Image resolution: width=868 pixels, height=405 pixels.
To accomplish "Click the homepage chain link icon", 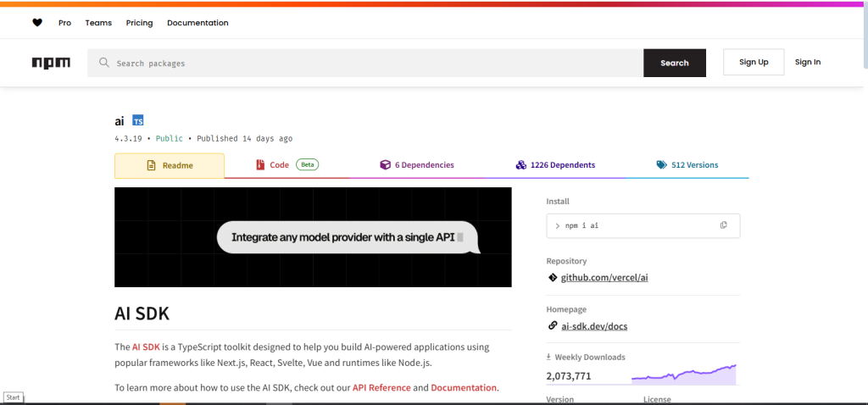I will [x=552, y=326].
